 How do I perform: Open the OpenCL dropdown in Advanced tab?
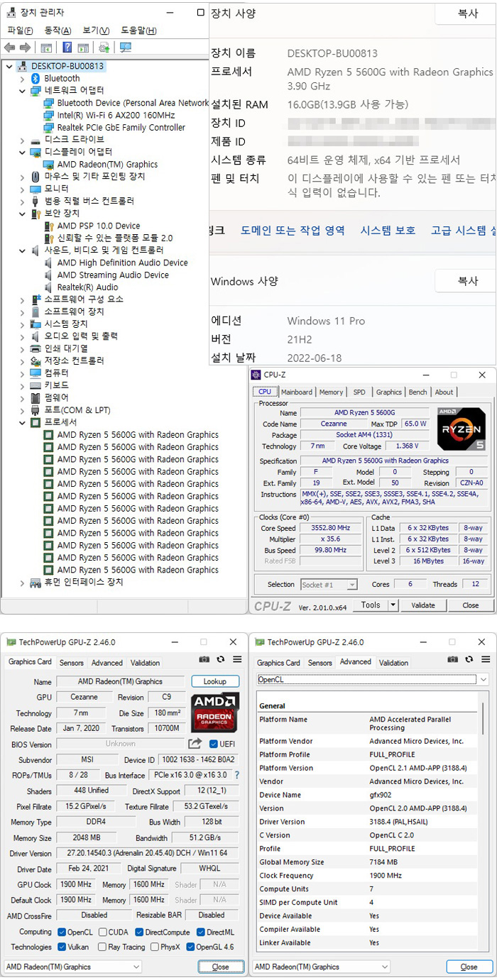pyautogui.click(x=483, y=680)
